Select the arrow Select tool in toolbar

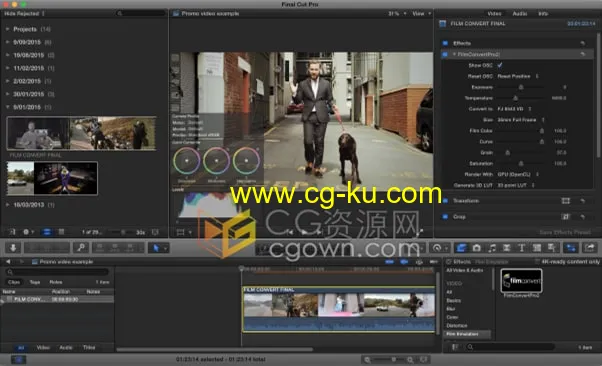[156, 248]
